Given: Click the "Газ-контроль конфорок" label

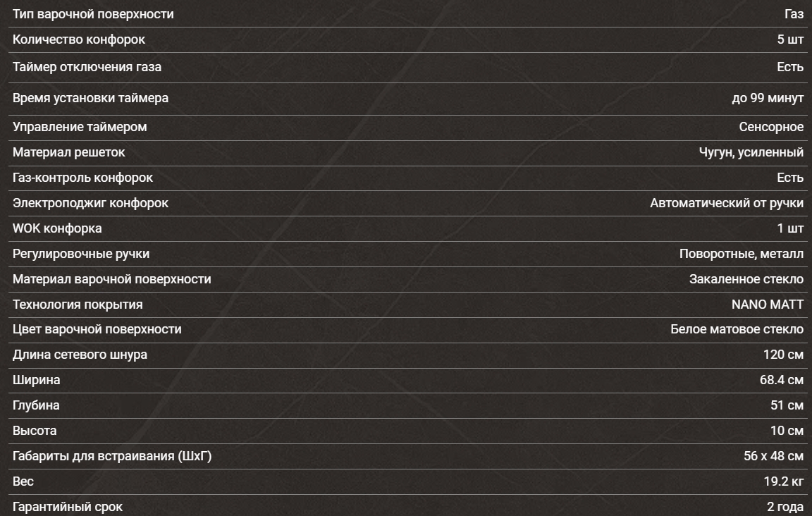Looking at the screenshot, I should tap(82, 178).
